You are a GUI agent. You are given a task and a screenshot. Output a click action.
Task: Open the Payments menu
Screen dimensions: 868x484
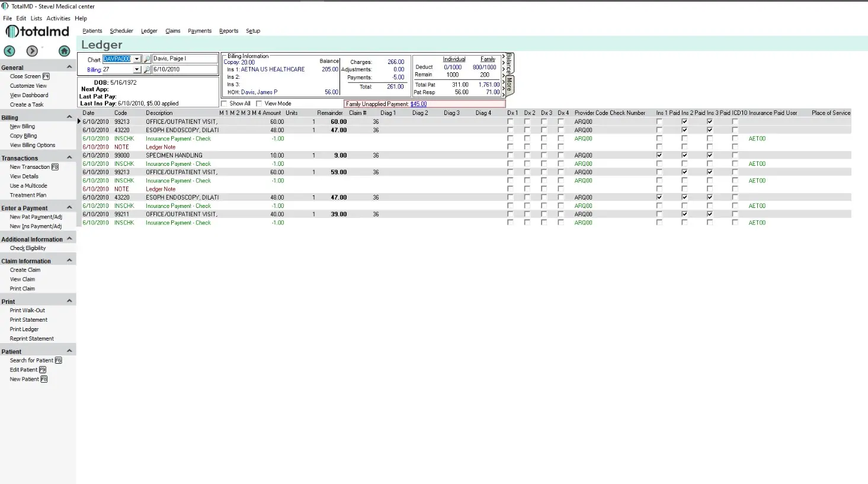[200, 31]
